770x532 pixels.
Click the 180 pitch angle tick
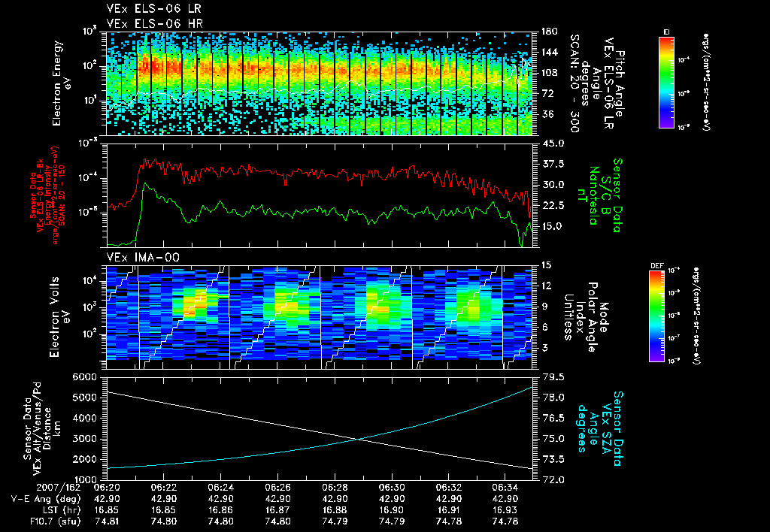pos(549,32)
